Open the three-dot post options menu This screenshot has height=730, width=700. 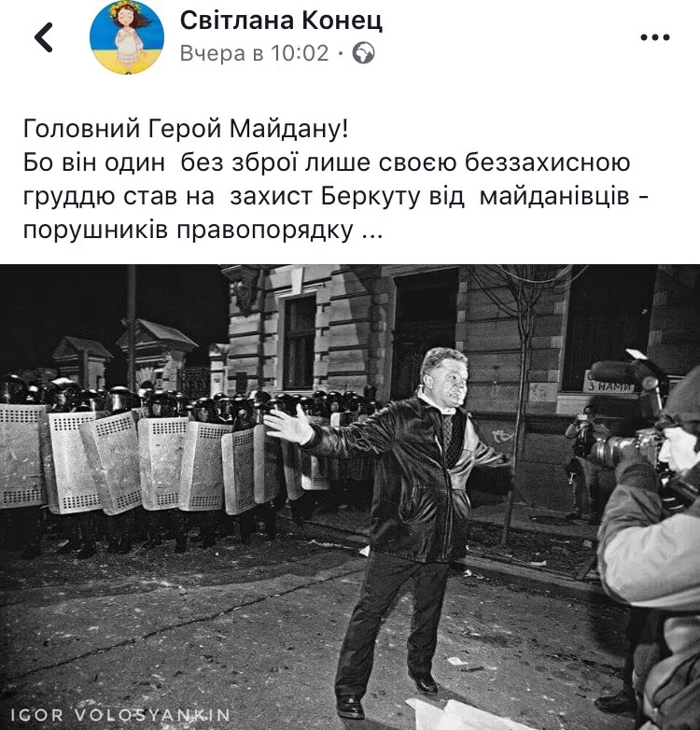pyautogui.click(x=655, y=37)
